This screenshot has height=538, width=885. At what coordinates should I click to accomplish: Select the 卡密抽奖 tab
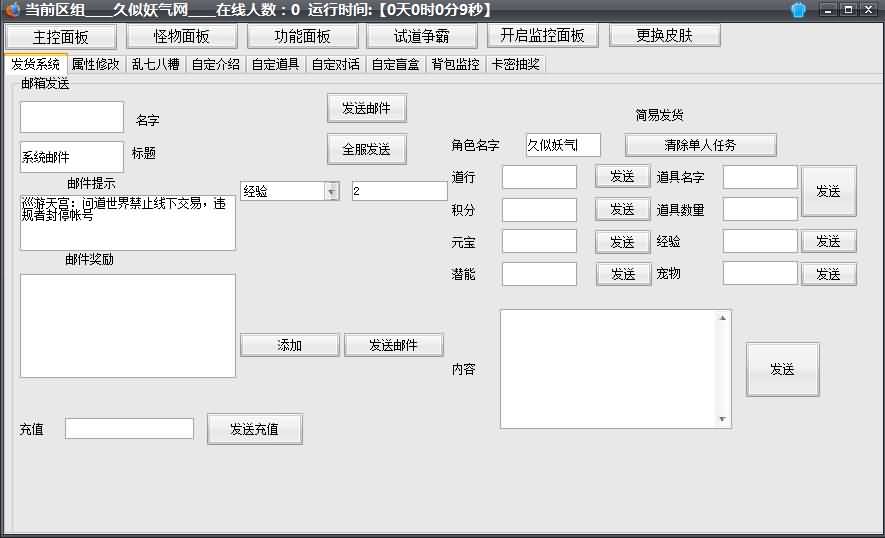[x=515, y=64]
